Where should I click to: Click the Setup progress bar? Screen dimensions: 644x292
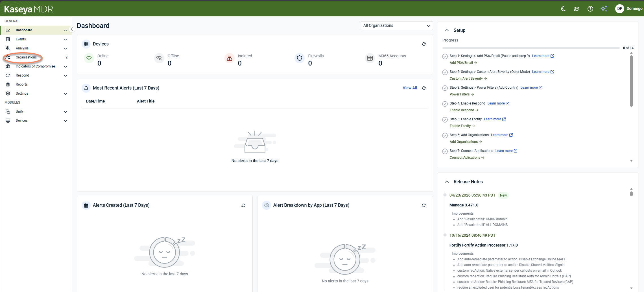[x=531, y=48]
